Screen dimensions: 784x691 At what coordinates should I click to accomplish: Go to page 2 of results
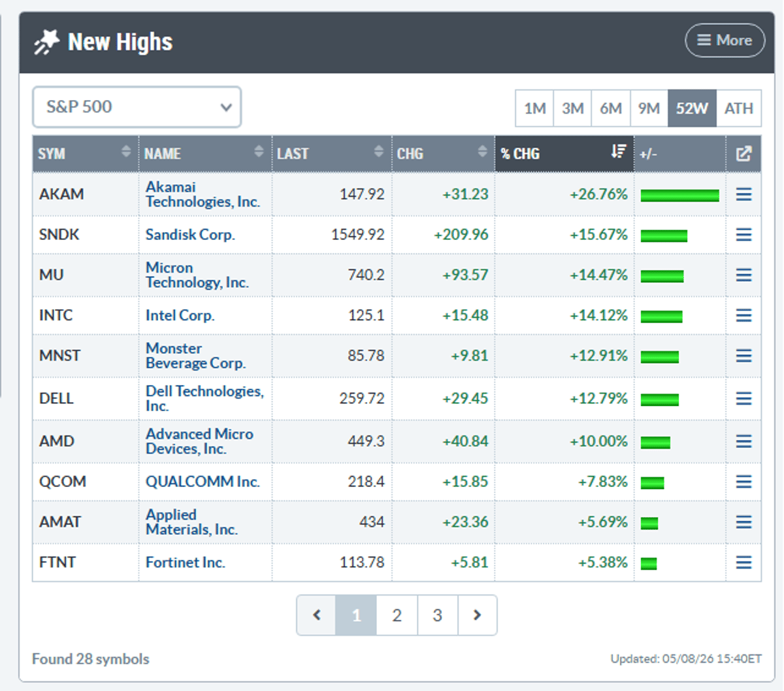[397, 615]
